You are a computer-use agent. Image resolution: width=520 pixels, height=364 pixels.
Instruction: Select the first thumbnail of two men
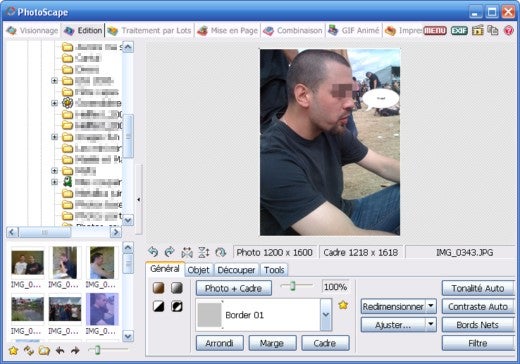point(27,263)
